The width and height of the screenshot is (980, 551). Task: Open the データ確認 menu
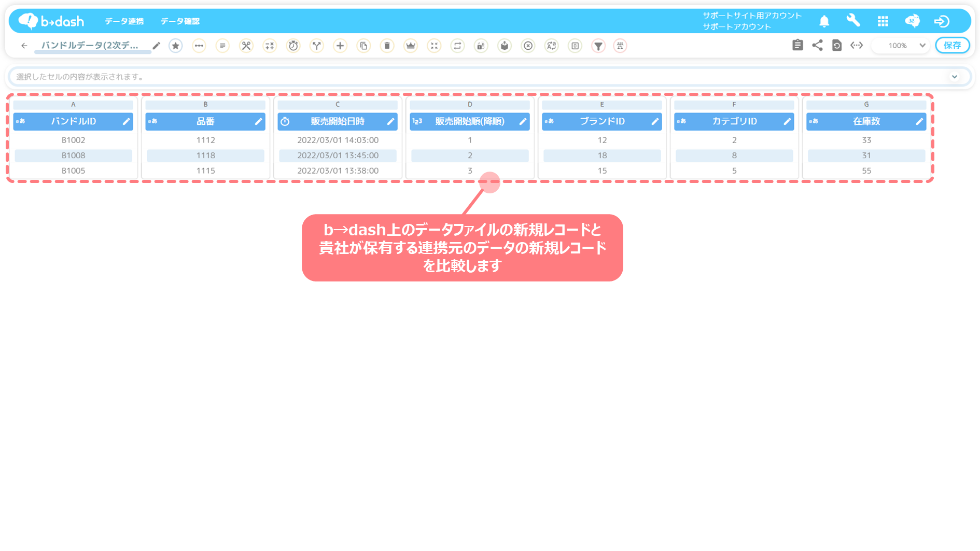pyautogui.click(x=180, y=21)
